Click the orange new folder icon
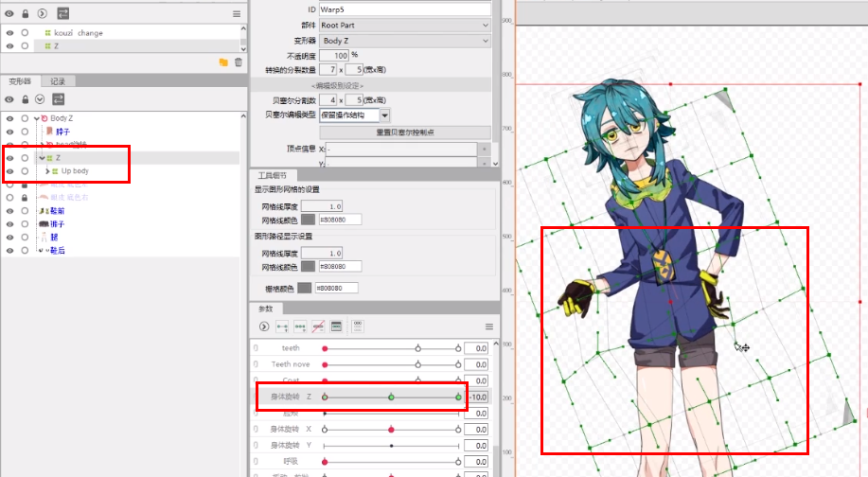 223,62
